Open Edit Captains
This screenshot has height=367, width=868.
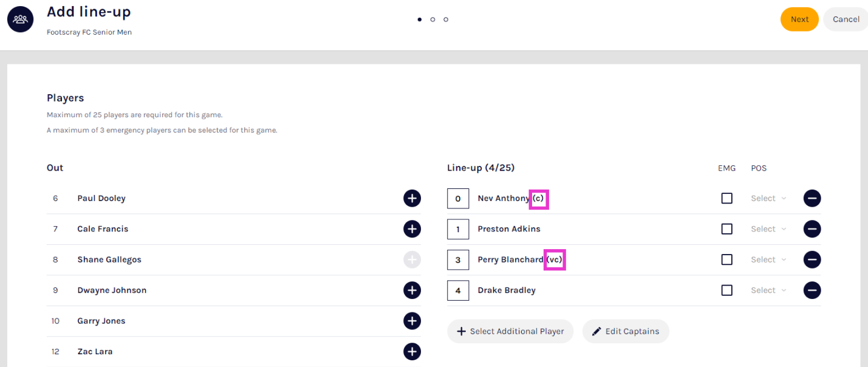[626, 331]
